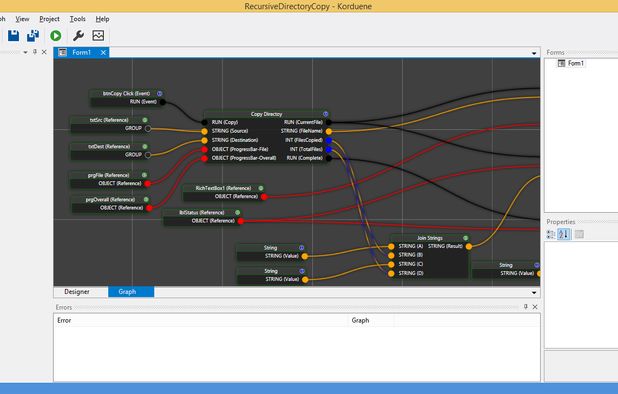Click the Save All toolbar icon
Image resolution: width=618 pixels, height=394 pixels.
(33, 35)
